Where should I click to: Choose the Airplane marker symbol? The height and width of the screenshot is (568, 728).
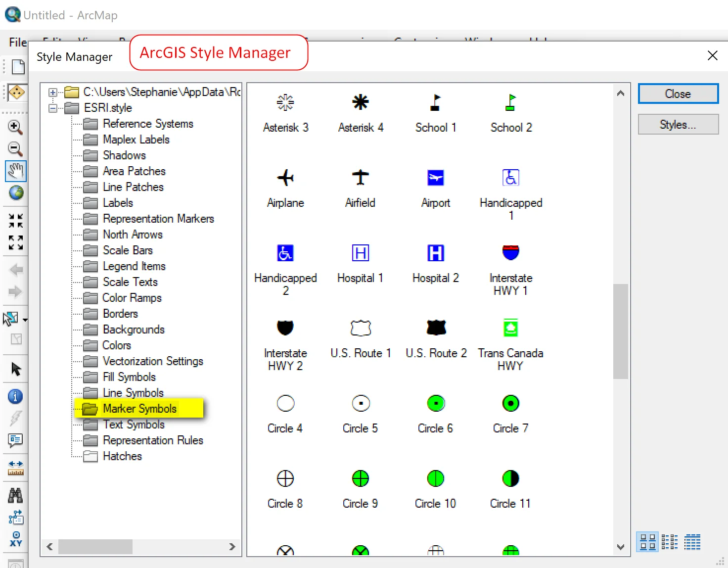(x=285, y=178)
